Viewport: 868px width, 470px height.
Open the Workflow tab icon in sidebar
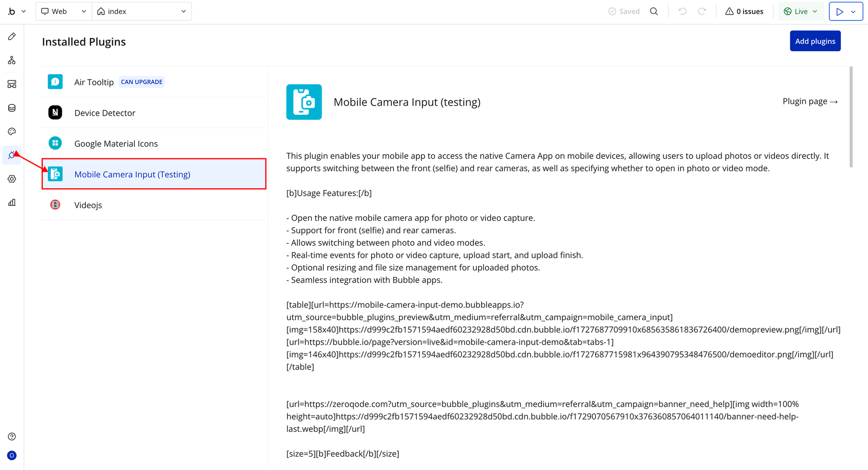tap(12, 60)
